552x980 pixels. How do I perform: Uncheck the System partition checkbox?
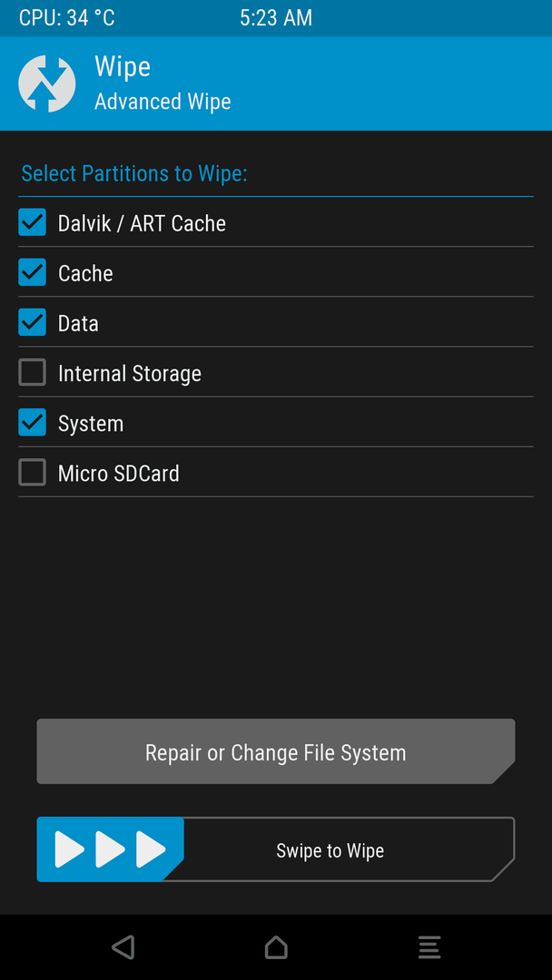coord(32,422)
